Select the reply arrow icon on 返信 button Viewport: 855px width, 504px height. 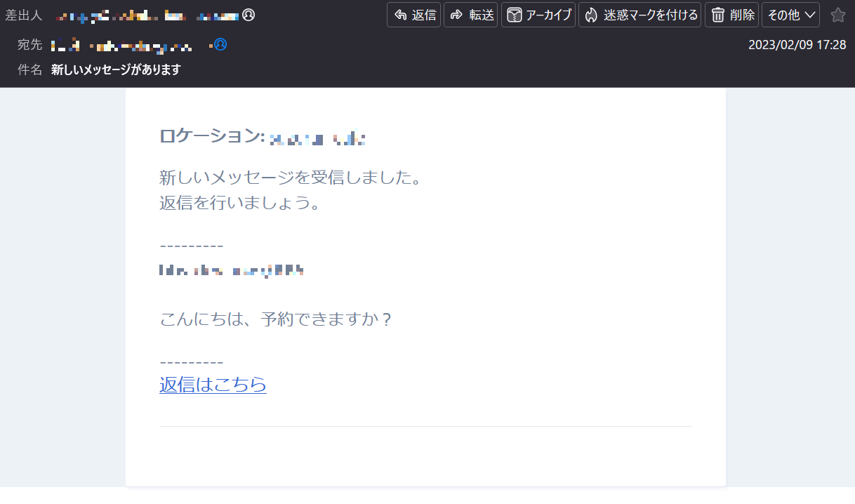pos(400,15)
